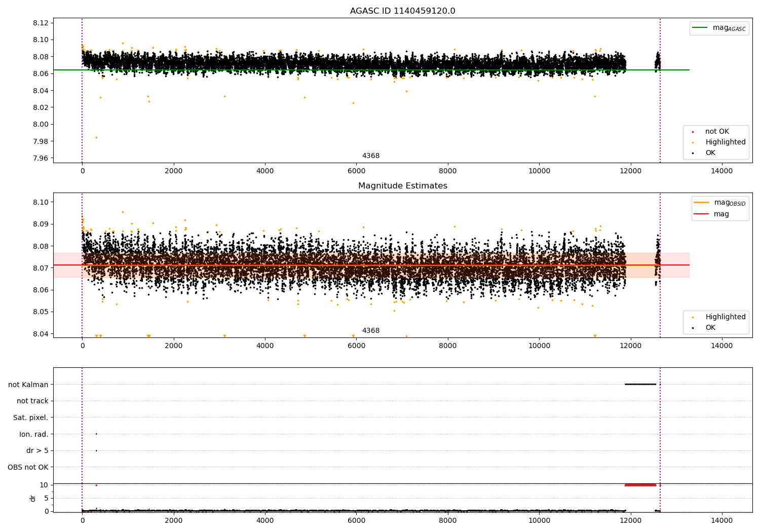This screenshot has height=532, width=760.
Task: Click the 'dr > 5' y-axis label
Action: (37, 450)
